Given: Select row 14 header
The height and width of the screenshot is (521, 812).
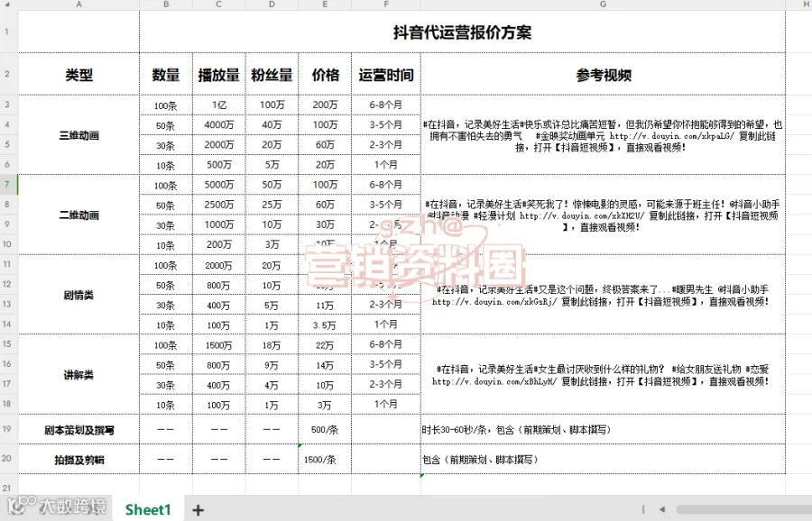Looking at the screenshot, I should [8, 324].
